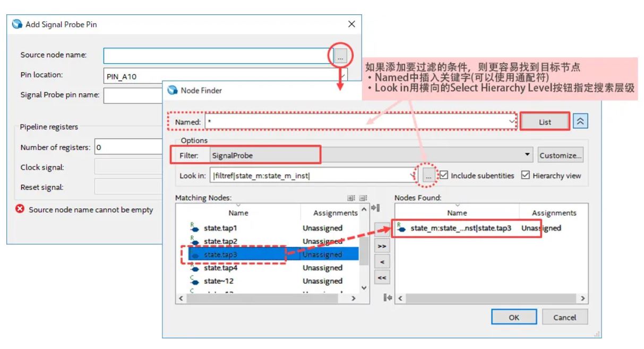Click Unassigned cell of state~12 row
The image size is (644, 349).
(322, 281)
